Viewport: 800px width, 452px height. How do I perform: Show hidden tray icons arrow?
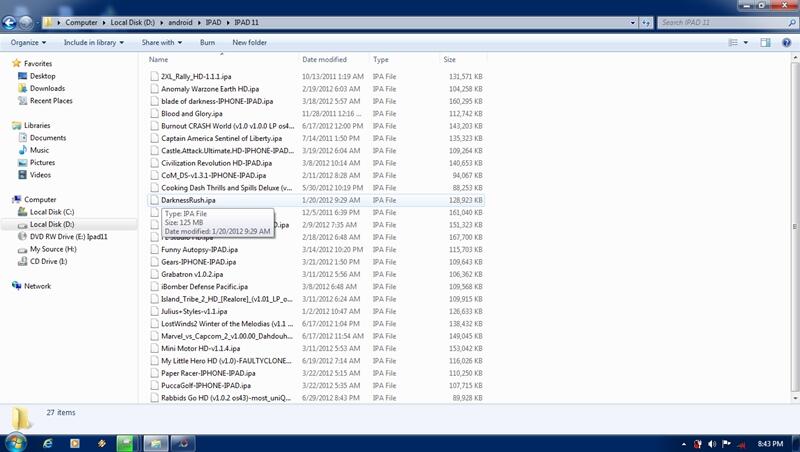(x=684, y=444)
